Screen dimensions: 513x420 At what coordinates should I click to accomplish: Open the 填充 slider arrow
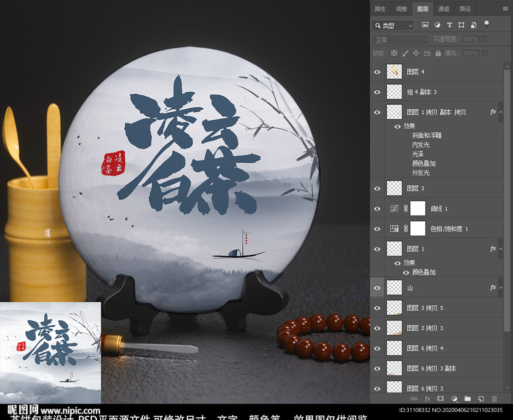coord(485,53)
